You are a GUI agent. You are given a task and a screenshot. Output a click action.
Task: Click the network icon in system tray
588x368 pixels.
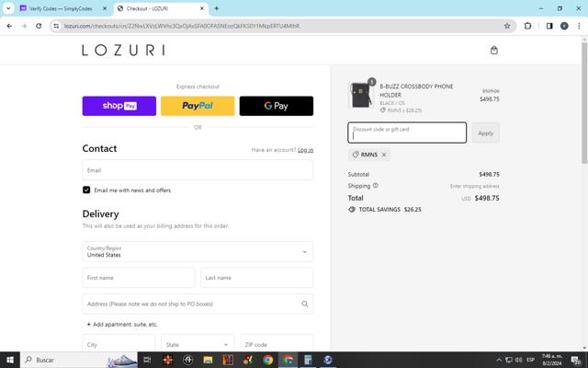coord(509,360)
